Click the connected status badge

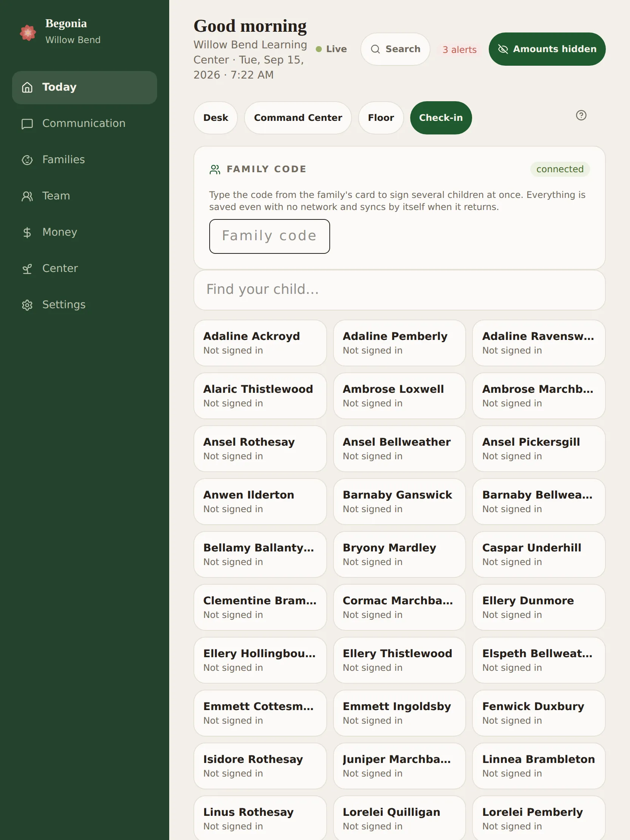pyautogui.click(x=560, y=169)
